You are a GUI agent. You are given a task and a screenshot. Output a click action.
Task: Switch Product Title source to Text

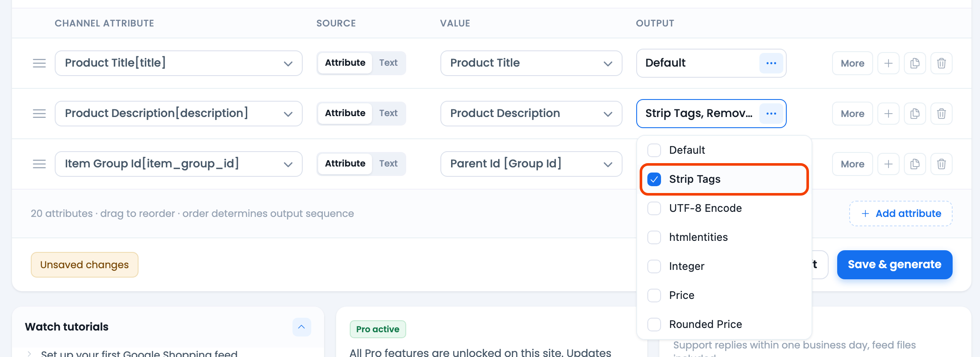(x=388, y=63)
